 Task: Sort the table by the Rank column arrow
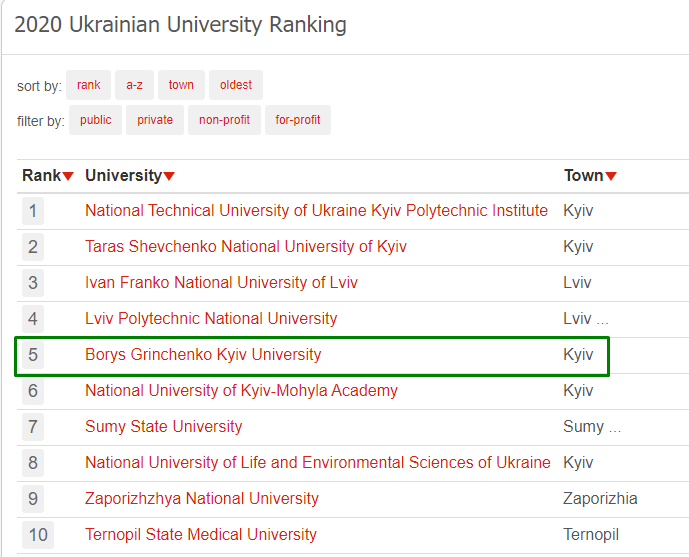pyautogui.click(x=68, y=177)
